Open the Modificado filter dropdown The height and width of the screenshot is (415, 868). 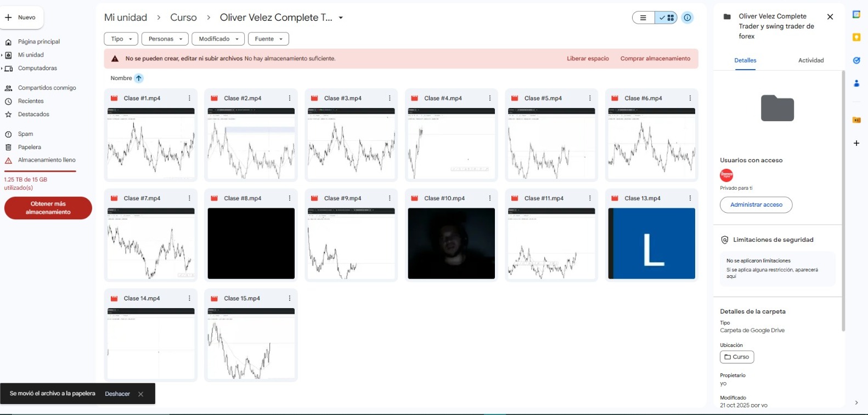[218, 39]
